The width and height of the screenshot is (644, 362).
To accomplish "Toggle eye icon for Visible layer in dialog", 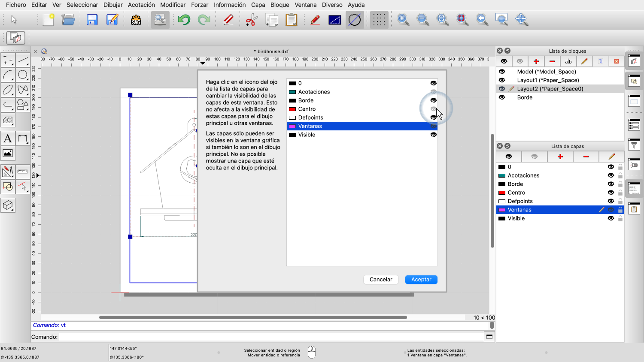I will coord(433,135).
